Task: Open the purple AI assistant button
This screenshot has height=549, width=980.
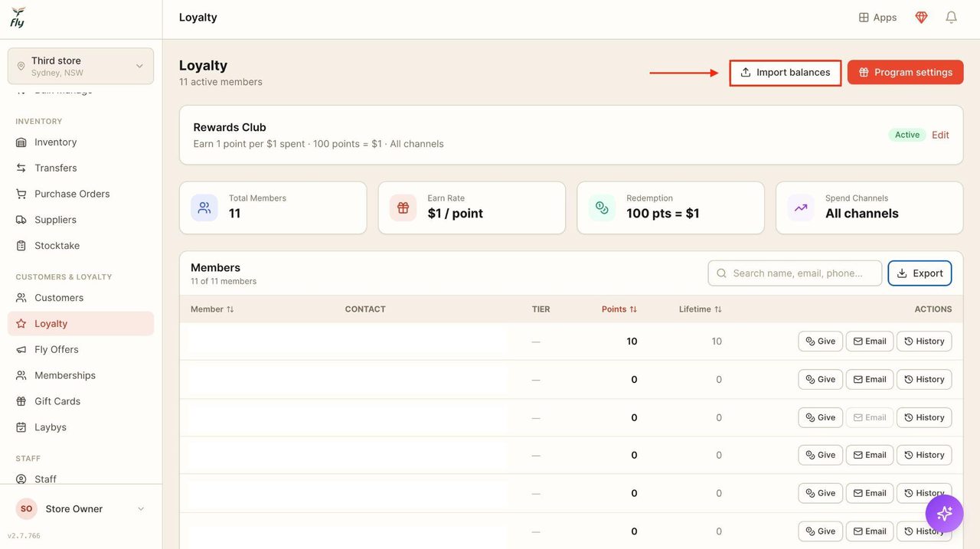Action: pos(944,513)
